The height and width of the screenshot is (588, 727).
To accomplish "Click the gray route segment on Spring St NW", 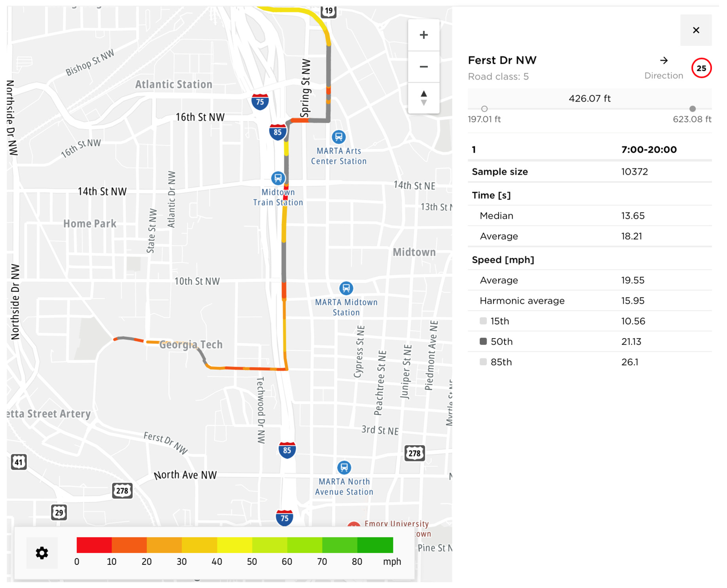I will pos(328,68).
